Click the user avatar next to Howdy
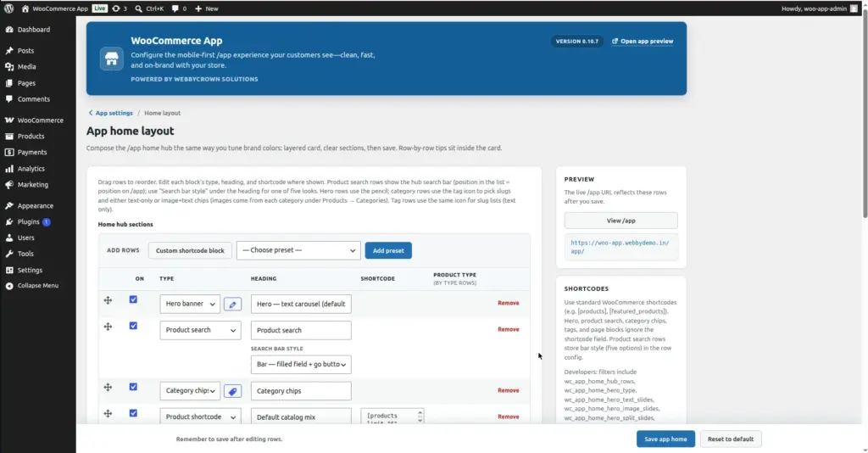868x453 pixels. (854, 8)
